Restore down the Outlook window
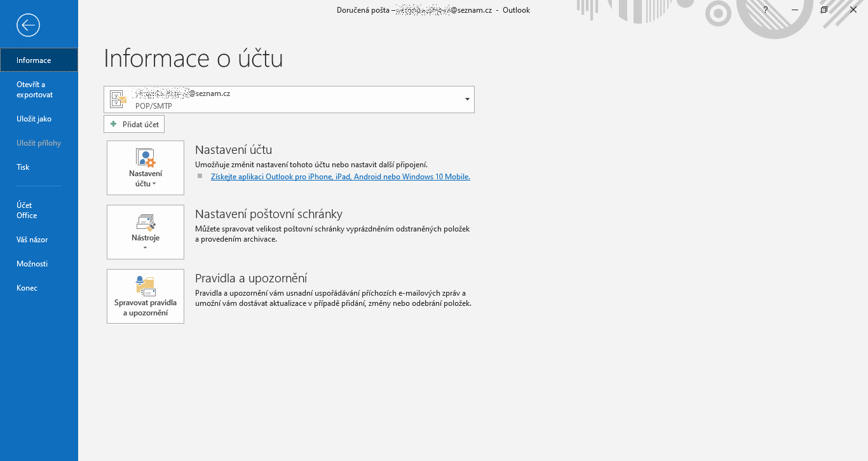Viewport: 868px width, 461px height. click(824, 10)
